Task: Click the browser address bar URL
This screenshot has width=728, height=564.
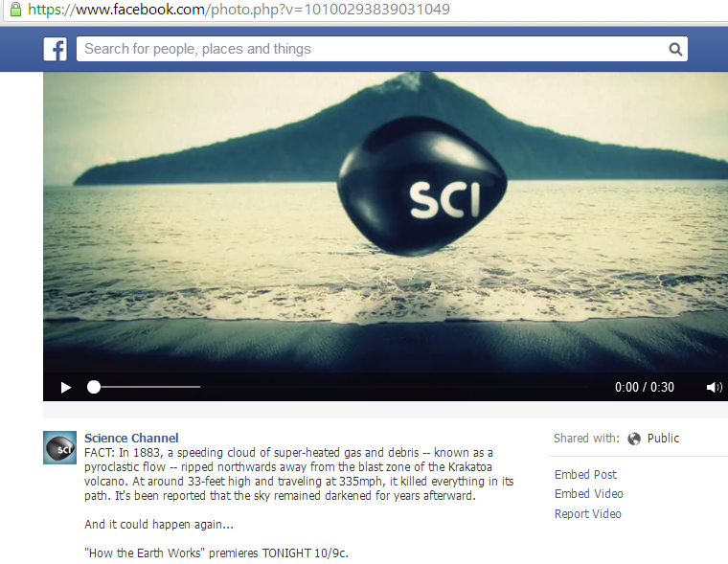Action: click(239, 10)
